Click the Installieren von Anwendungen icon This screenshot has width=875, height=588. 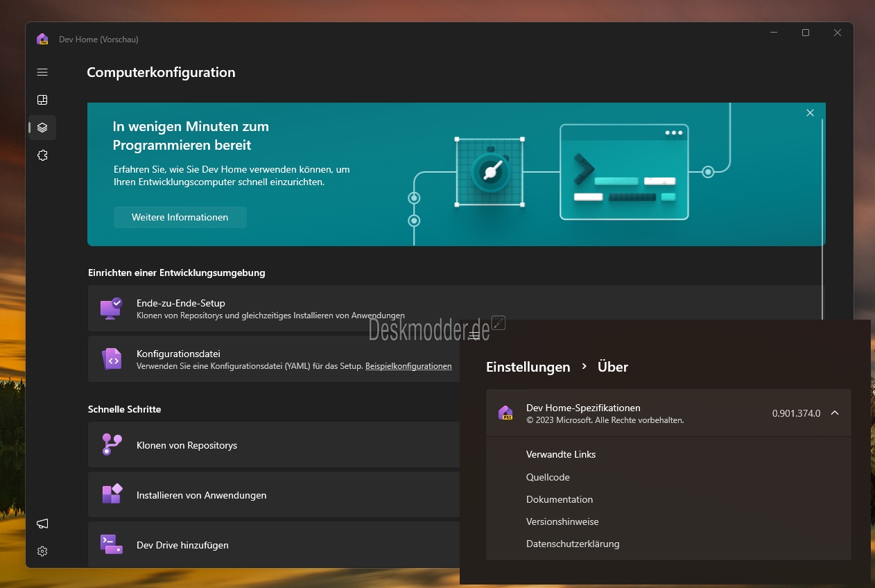112,494
